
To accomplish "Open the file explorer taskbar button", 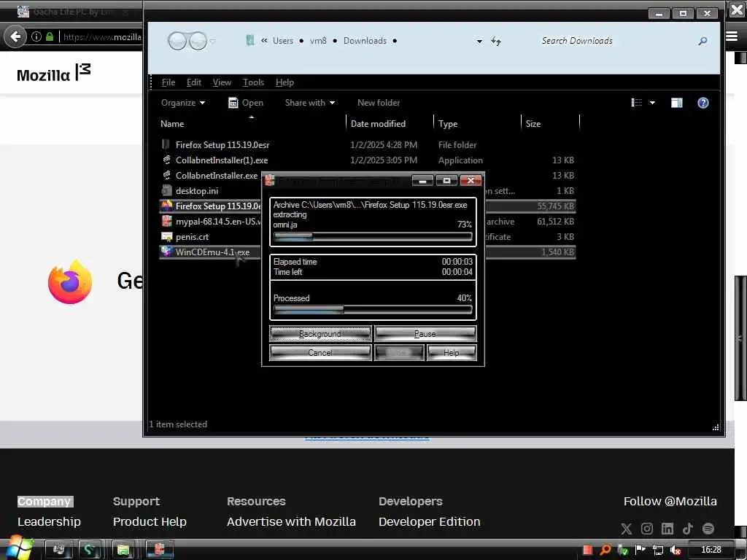I will tap(123, 550).
